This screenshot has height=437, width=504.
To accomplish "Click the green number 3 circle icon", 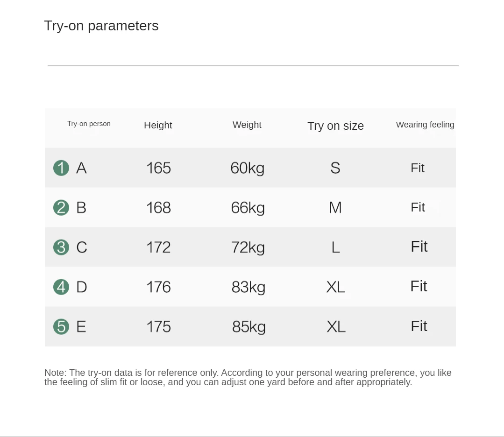I will (61, 247).
